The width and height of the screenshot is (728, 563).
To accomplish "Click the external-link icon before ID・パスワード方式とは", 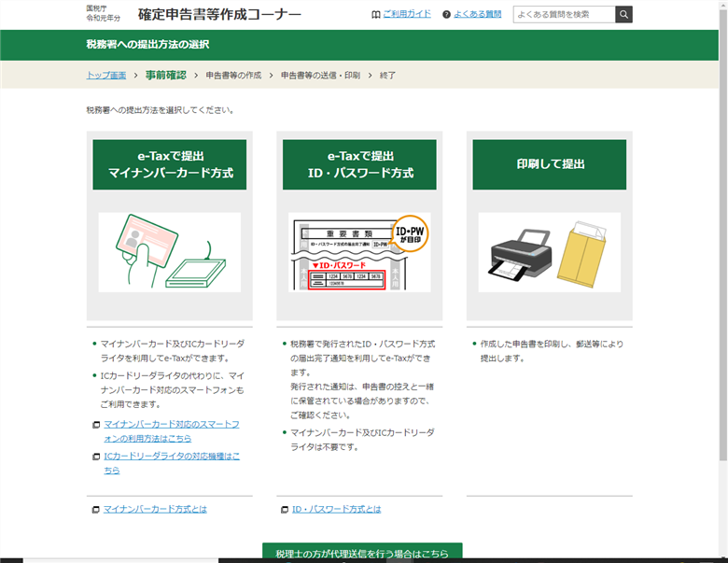I will [x=285, y=510].
